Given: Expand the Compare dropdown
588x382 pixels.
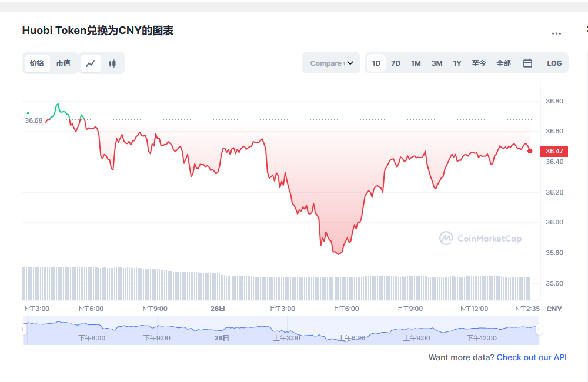Looking at the screenshot, I should [331, 63].
